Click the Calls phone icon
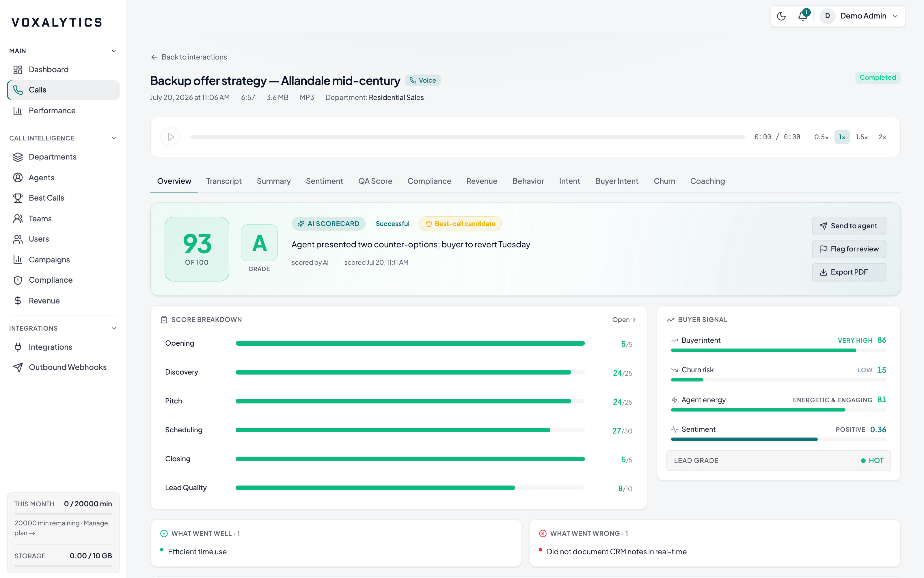 [18, 90]
